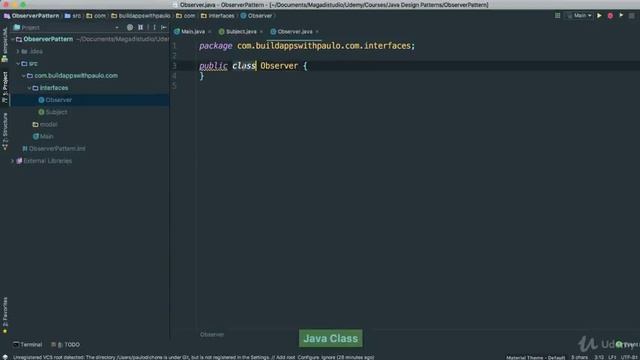Expand the .idea folder

[x=18, y=51]
